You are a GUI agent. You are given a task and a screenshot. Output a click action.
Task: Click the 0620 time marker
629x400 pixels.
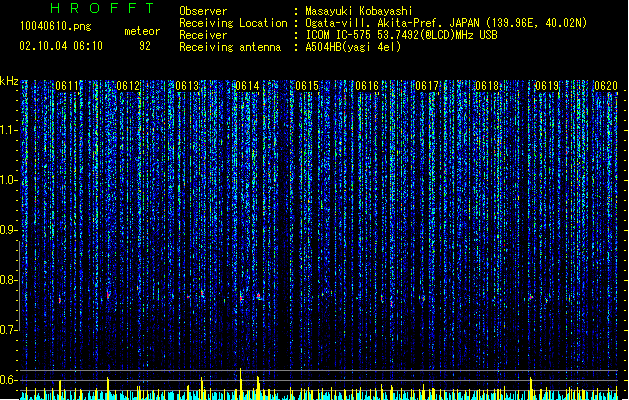click(606, 86)
